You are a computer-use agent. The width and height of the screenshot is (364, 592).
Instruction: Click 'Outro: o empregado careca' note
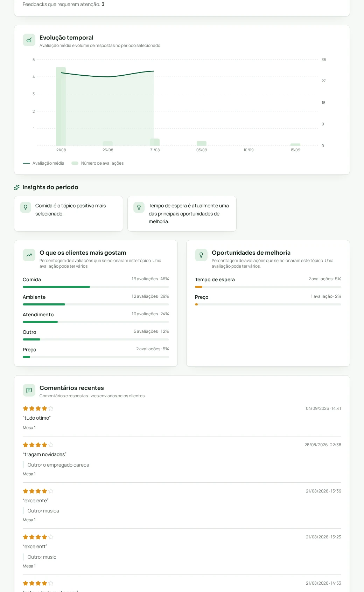[58, 465]
